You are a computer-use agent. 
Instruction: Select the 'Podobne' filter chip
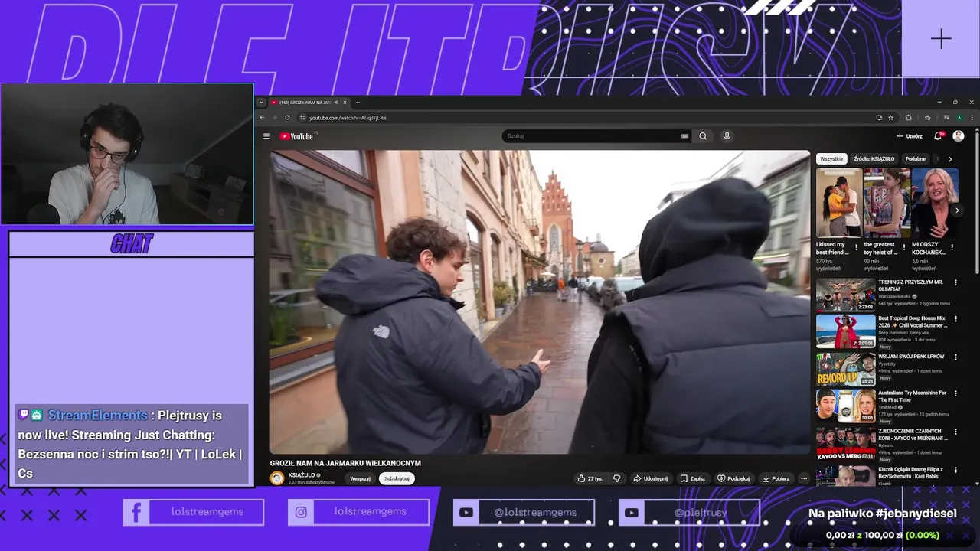coord(915,159)
